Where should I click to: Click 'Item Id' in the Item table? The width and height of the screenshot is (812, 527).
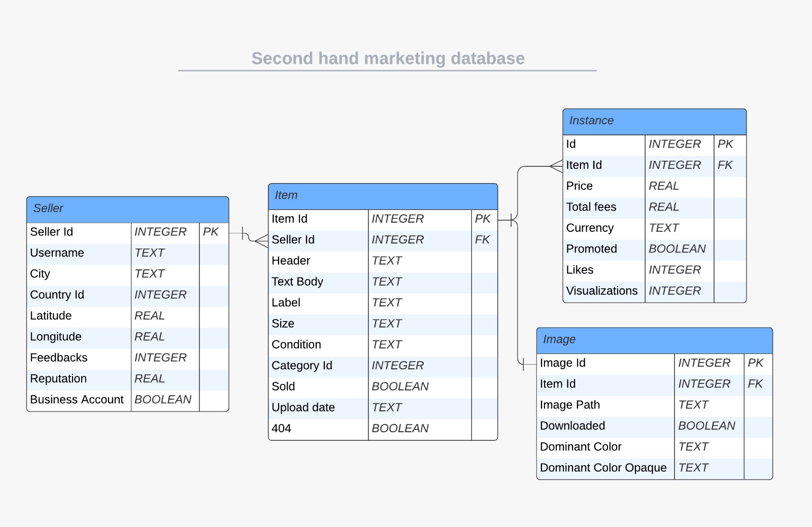(289, 219)
